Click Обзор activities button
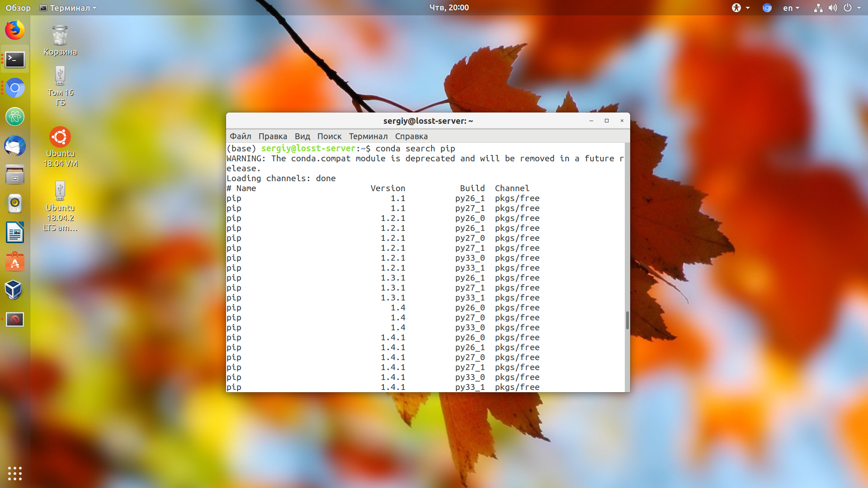 tap(18, 8)
